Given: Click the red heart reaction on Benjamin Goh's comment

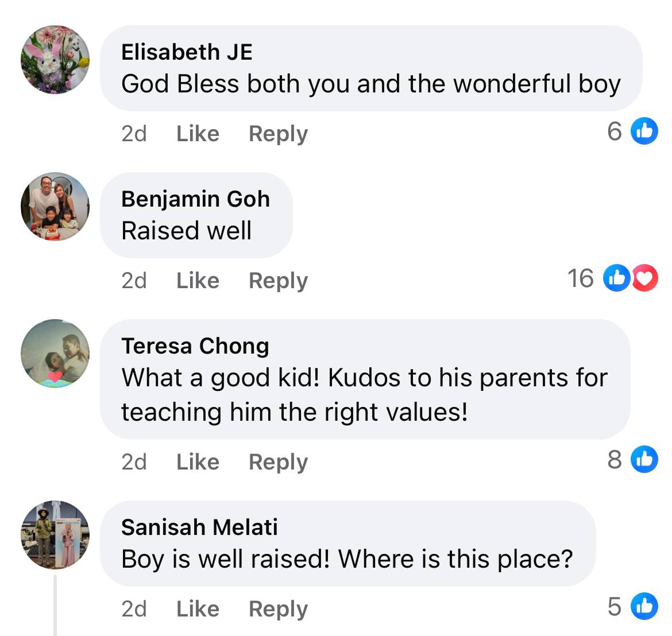Looking at the screenshot, I should coord(644,278).
